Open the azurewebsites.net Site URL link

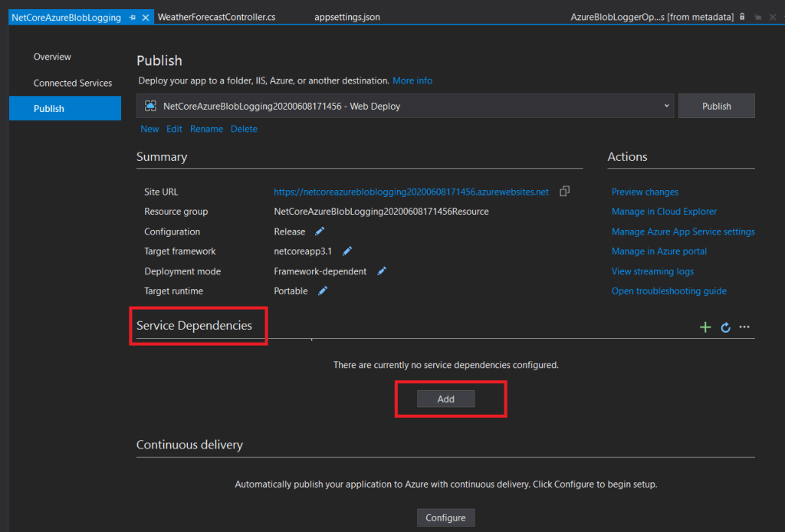point(411,192)
